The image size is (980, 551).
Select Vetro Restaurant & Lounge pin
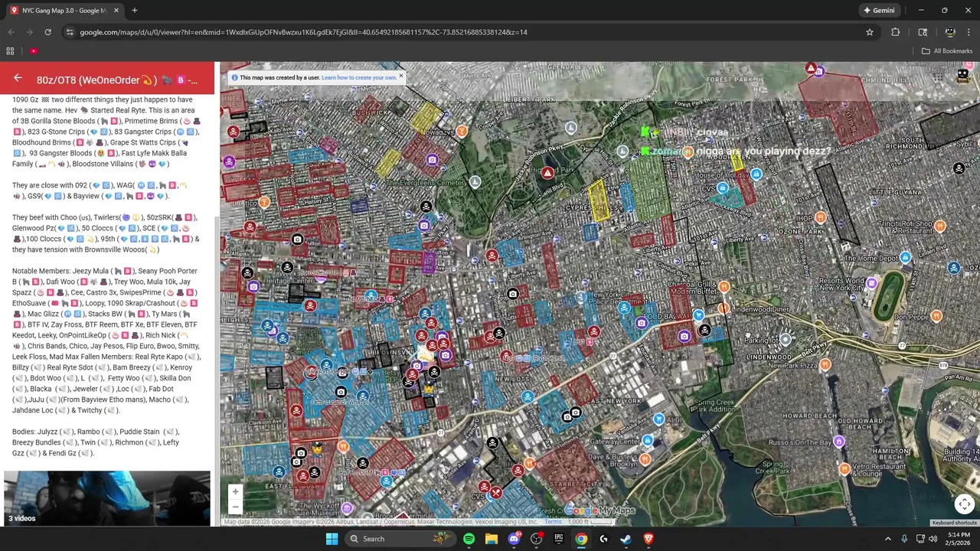[844, 468]
